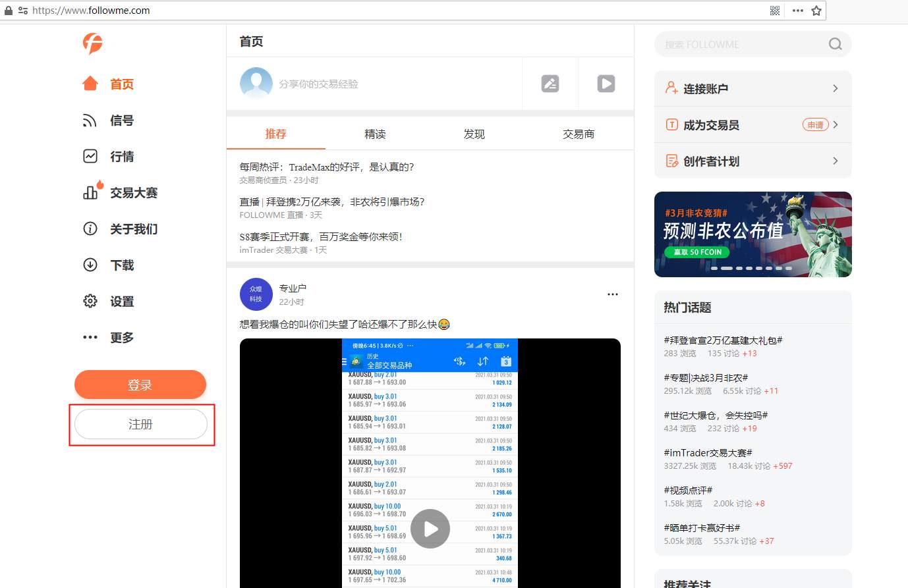
Task: Open topic #晒单打卡赢好书#
Action: pyautogui.click(x=702, y=528)
